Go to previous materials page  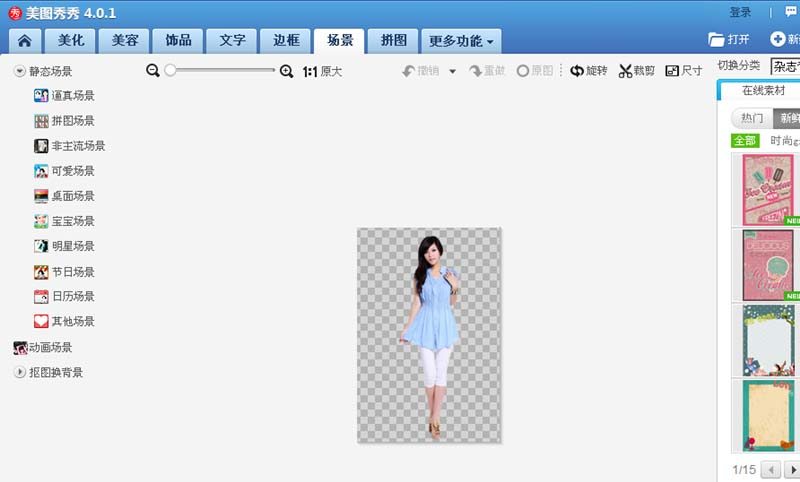[770, 469]
